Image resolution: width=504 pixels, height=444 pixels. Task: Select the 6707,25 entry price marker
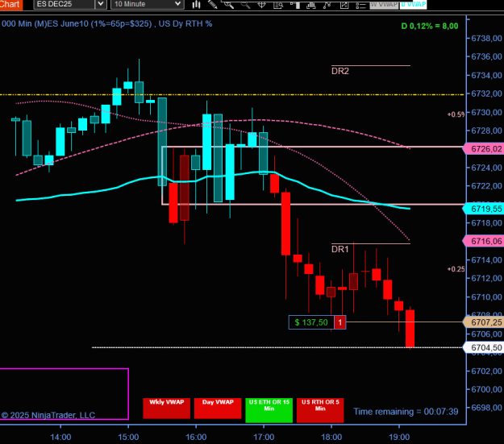tap(483, 322)
